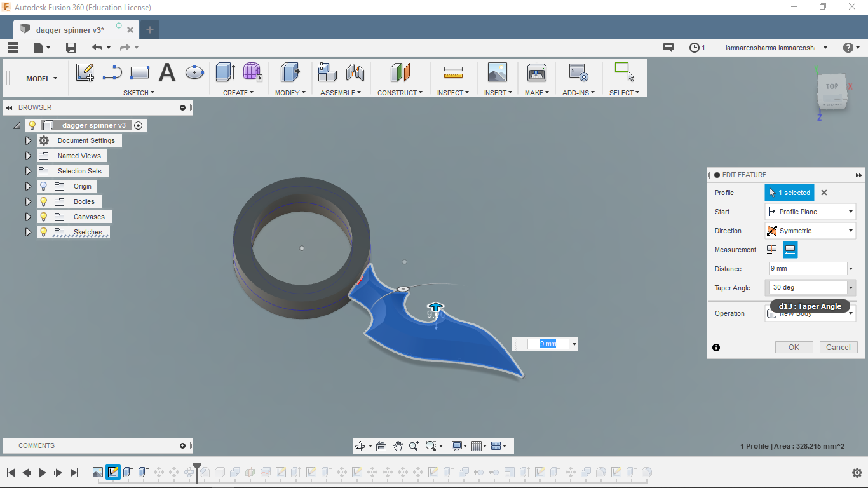Screen dimensions: 868x488
Task: Open the job status clock icon
Action: (695, 48)
